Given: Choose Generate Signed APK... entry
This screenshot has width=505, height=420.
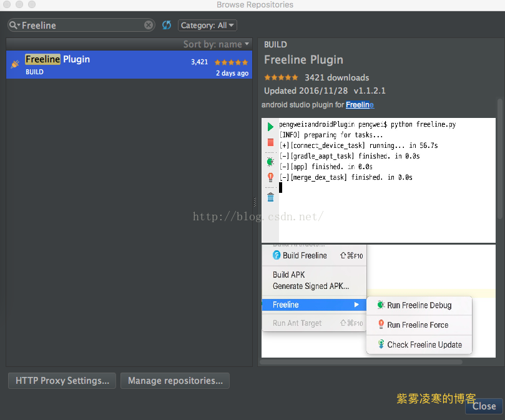Looking at the screenshot, I should pos(311,286).
